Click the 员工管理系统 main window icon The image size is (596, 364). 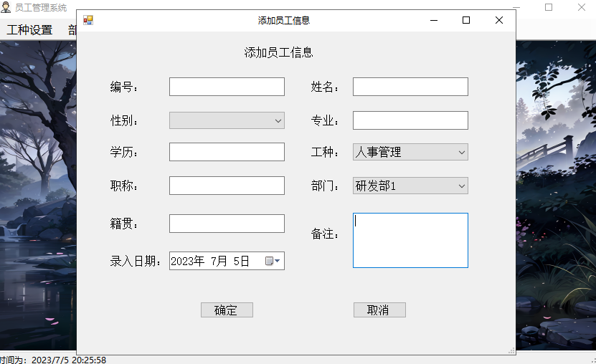pyautogui.click(x=6, y=7)
